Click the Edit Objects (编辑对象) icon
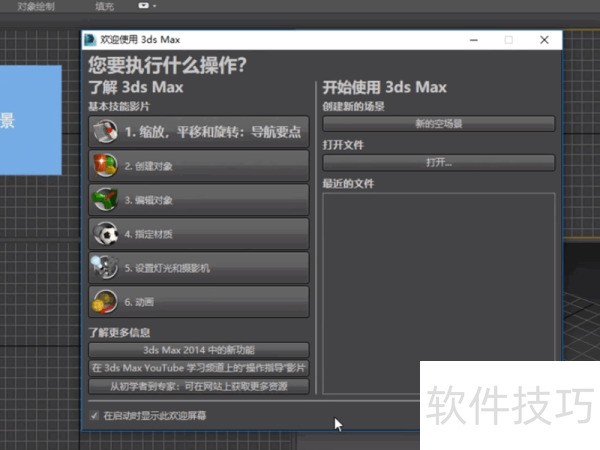The width and height of the screenshot is (600, 450). pyautogui.click(x=106, y=199)
